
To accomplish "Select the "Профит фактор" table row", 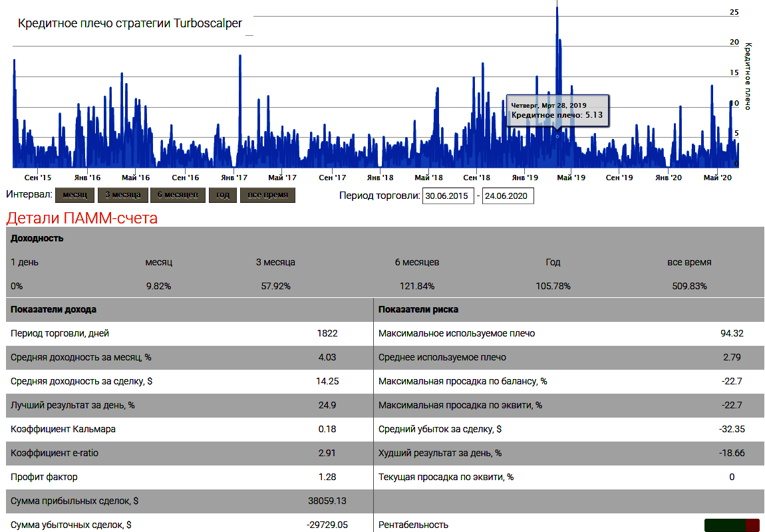I will 44,477.
